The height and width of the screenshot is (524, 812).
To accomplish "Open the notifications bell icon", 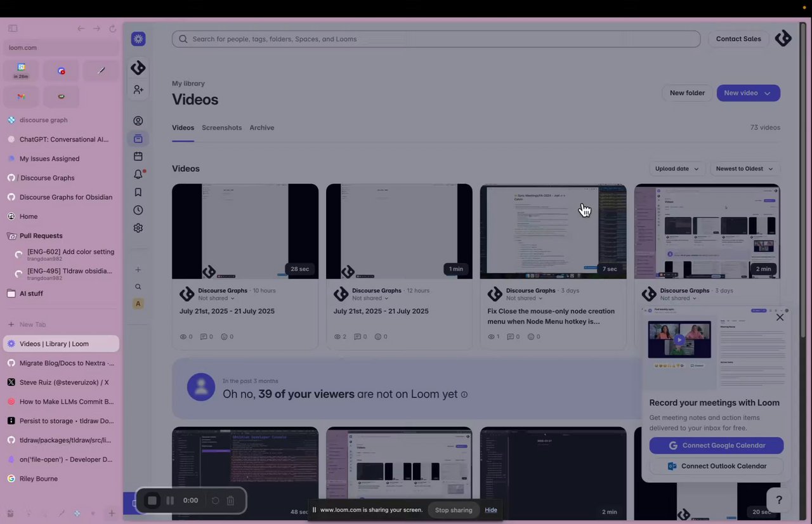I will point(138,174).
